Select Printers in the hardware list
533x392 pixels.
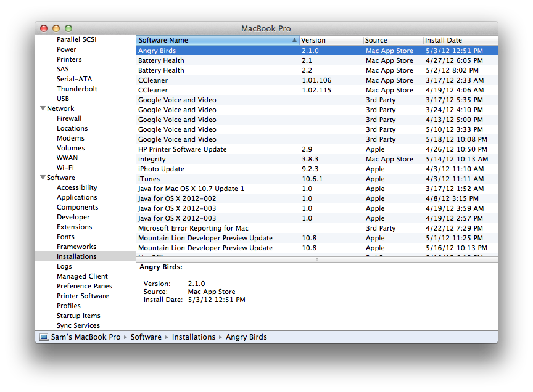tap(69, 59)
